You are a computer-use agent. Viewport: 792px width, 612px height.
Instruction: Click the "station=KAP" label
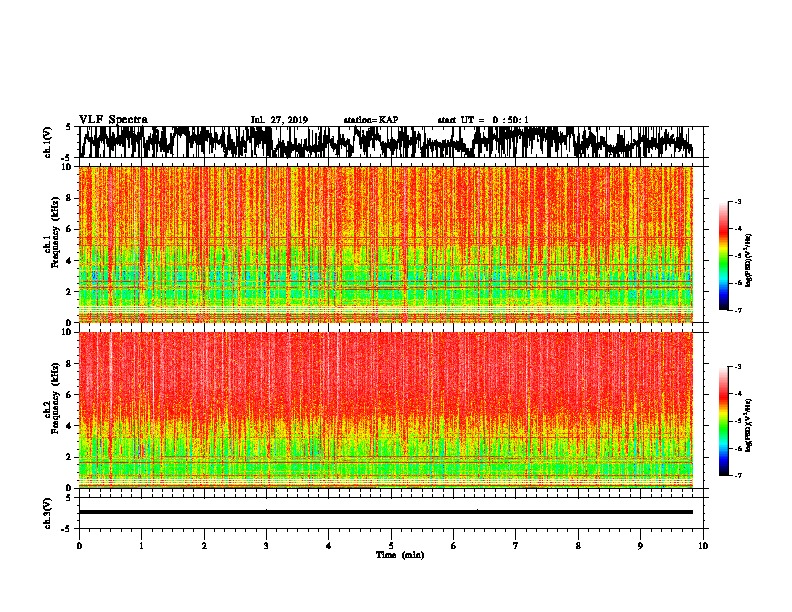click(x=371, y=120)
